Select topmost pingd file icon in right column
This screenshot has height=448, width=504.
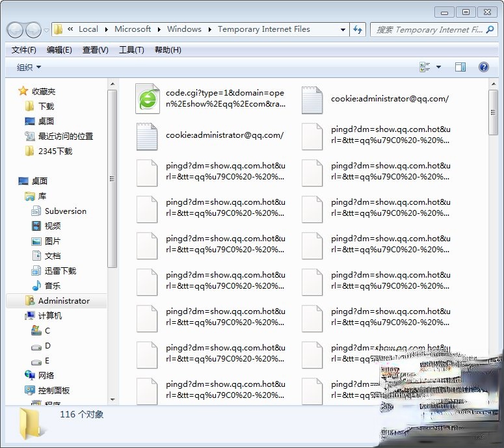[x=312, y=137]
